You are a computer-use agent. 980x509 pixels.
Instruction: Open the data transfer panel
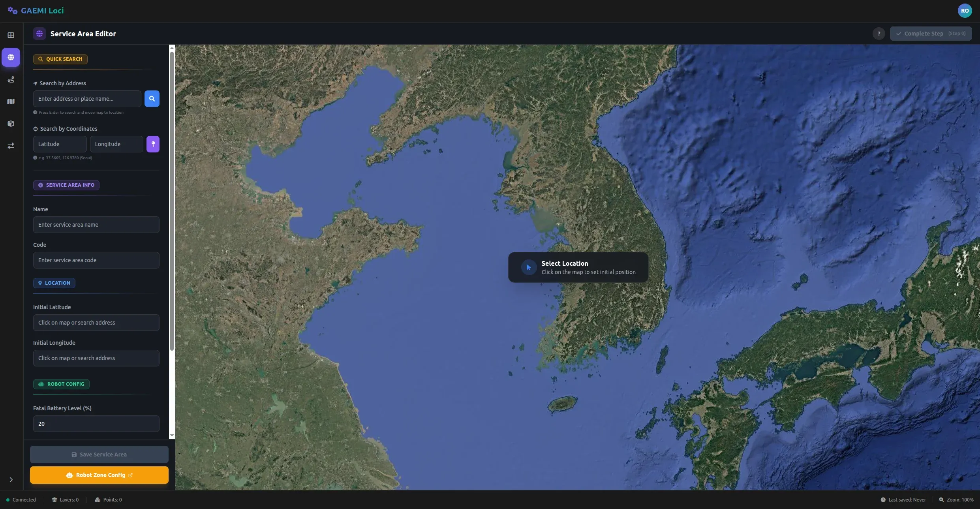click(x=11, y=146)
